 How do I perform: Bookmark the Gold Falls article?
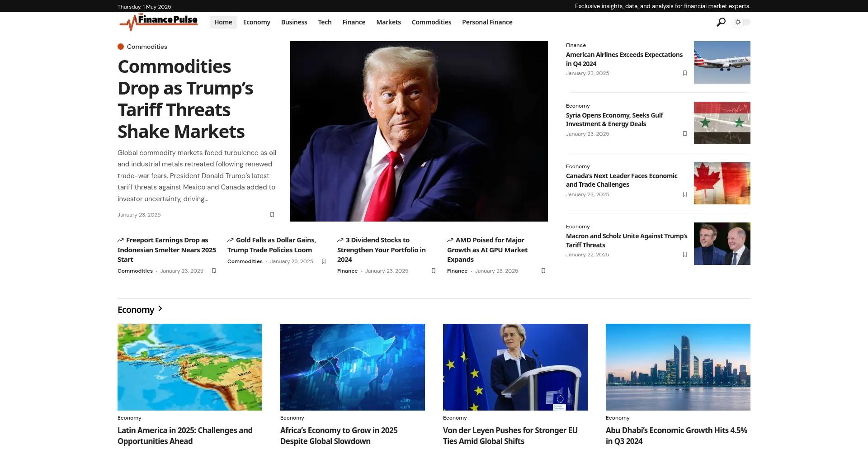[324, 261]
